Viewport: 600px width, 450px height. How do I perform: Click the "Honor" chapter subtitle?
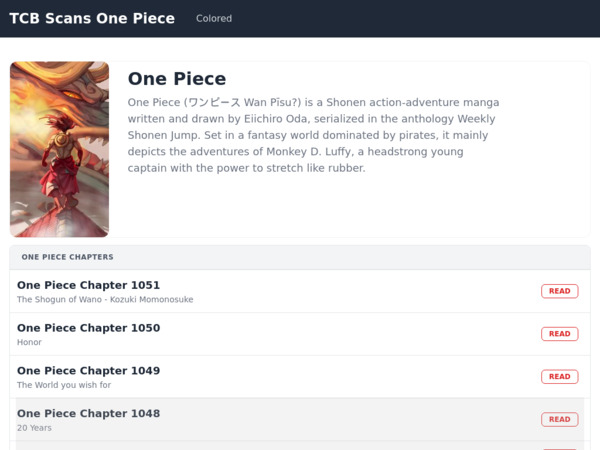[x=29, y=343]
